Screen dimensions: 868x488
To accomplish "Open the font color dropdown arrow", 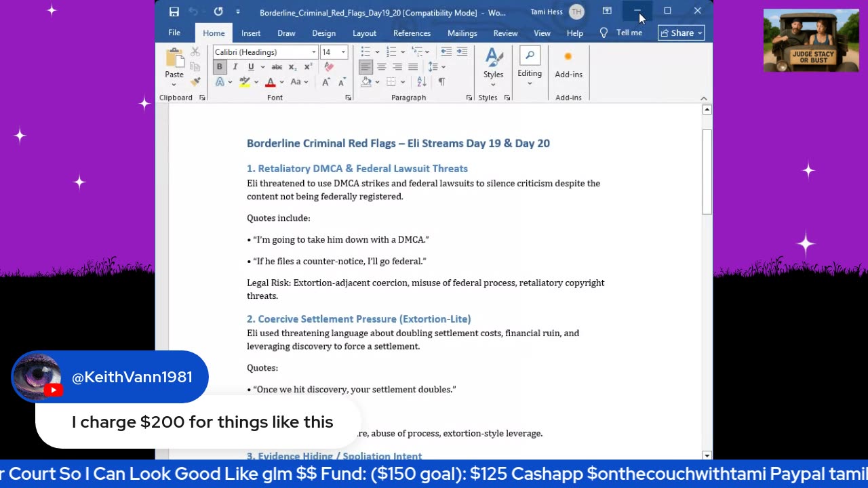I will (x=281, y=83).
